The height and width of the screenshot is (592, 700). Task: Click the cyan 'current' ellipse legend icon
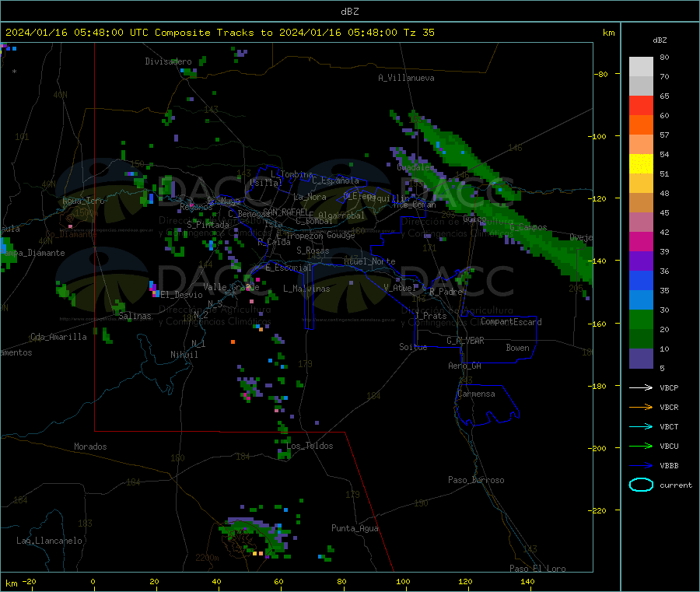click(x=641, y=485)
